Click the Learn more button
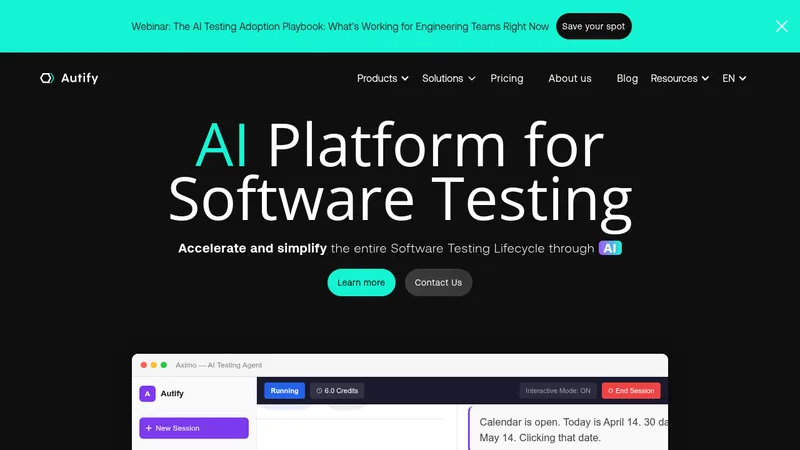The width and height of the screenshot is (800, 450). tap(361, 282)
